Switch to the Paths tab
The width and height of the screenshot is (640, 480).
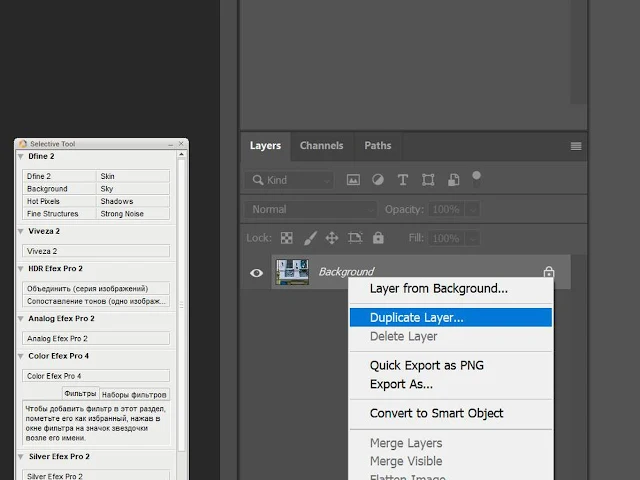point(378,146)
